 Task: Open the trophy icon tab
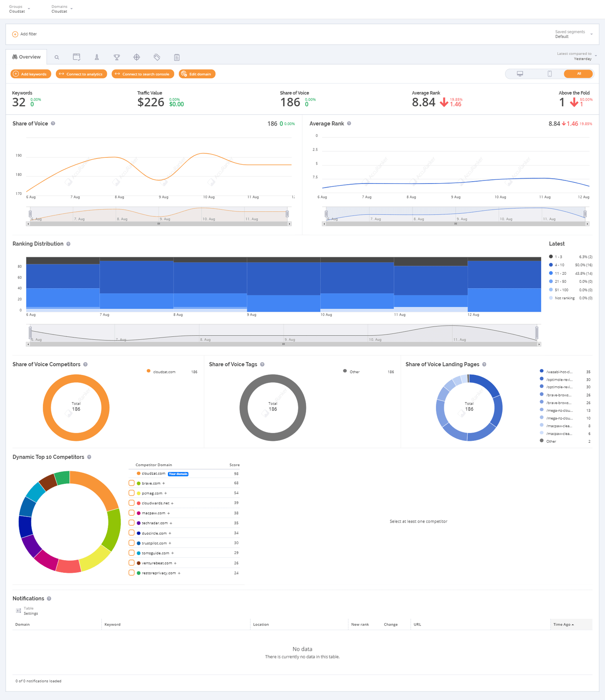[117, 57]
